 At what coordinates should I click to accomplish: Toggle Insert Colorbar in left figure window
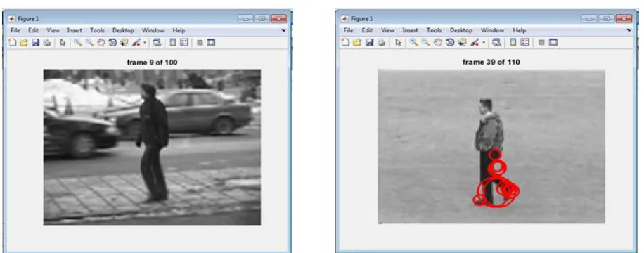click(173, 43)
